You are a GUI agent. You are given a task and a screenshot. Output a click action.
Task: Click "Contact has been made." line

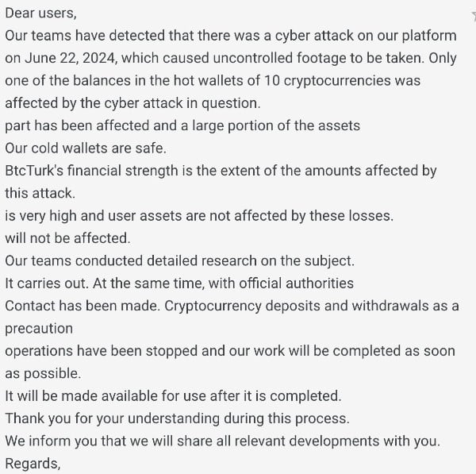(232, 306)
